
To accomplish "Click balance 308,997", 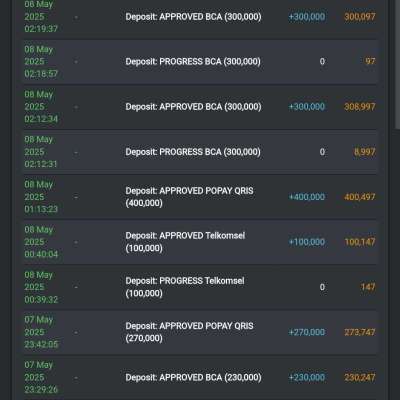I will pos(360,107).
